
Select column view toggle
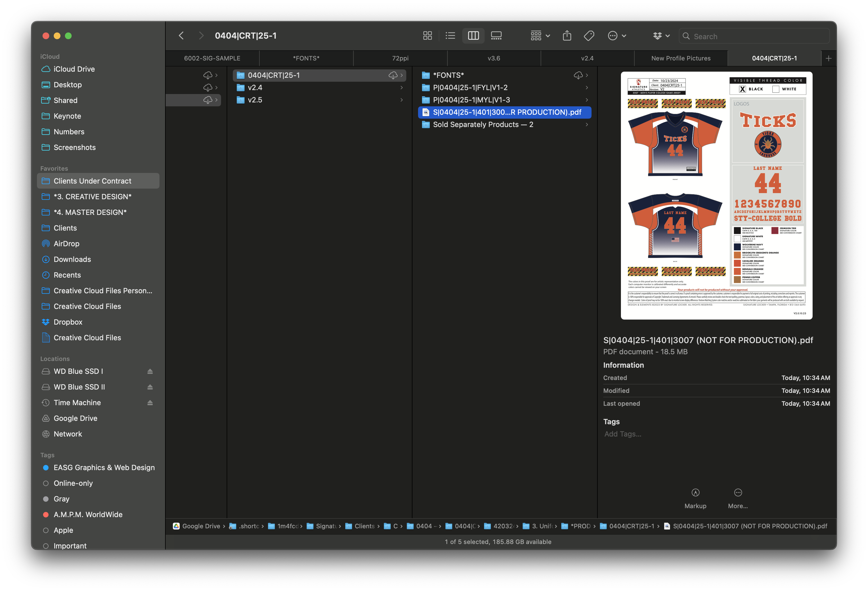pyautogui.click(x=473, y=36)
